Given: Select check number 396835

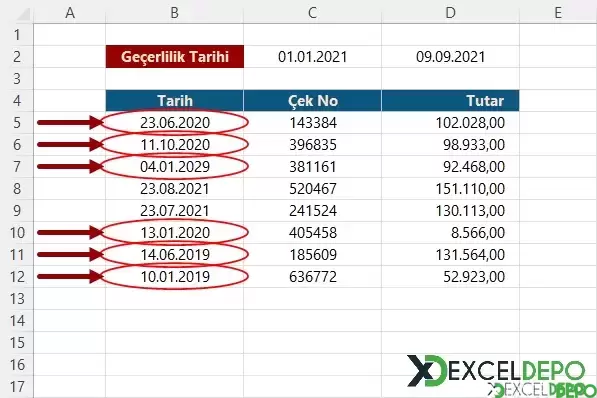Looking at the screenshot, I should point(313,145).
